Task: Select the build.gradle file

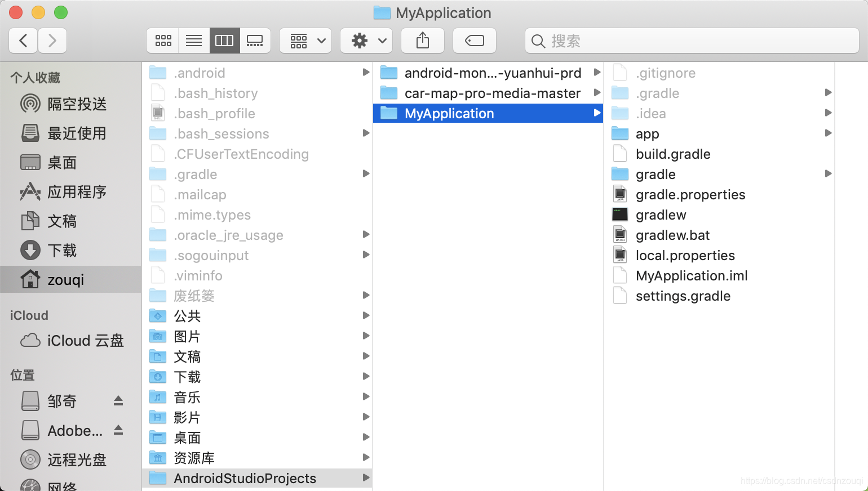Action: pos(720,154)
